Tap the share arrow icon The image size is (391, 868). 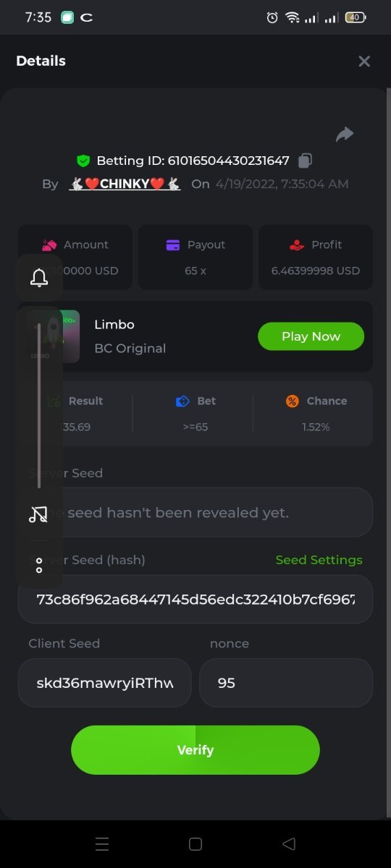click(x=345, y=134)
